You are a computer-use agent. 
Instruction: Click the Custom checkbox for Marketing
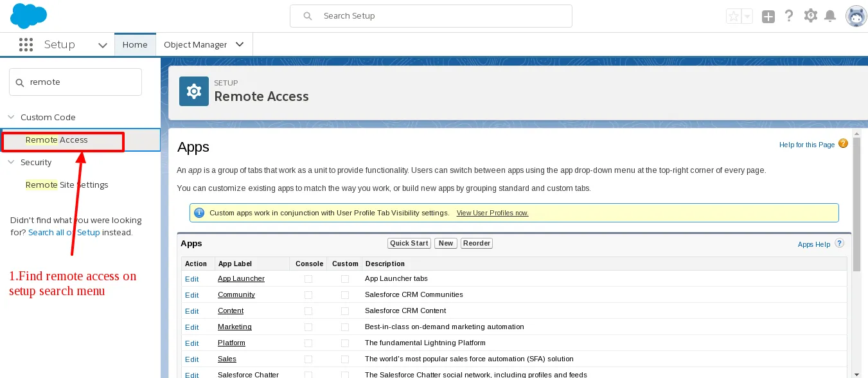click(x=345, y=327)
